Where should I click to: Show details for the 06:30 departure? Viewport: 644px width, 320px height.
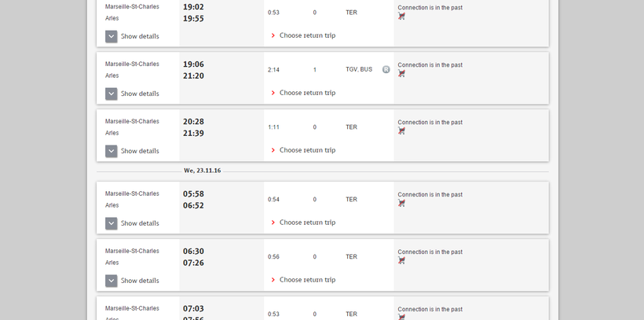(112, 281)
